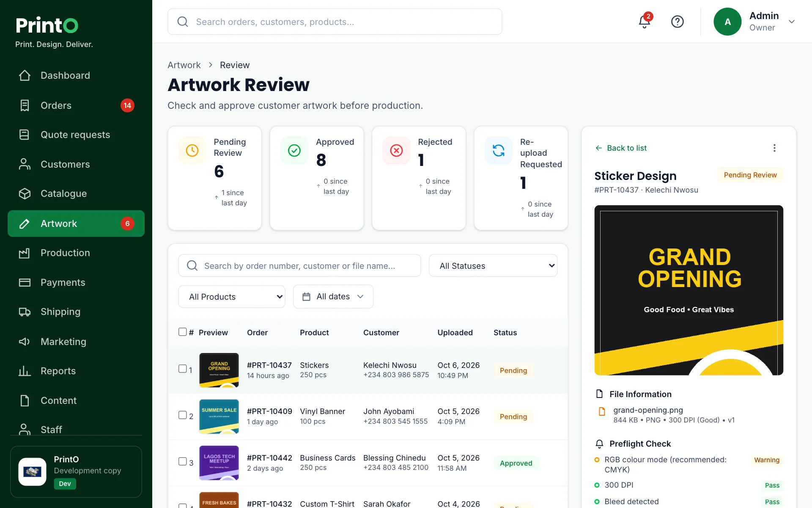Click the Dashboard home icon
Image resolution: width=812 pixels, height=508 pixels.
pyautogui.click(x=25, y=75)
